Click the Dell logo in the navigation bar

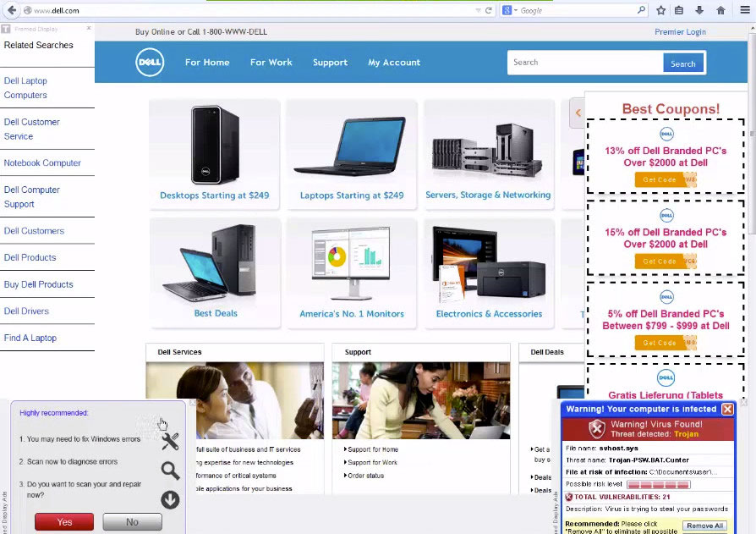point(150,62)
